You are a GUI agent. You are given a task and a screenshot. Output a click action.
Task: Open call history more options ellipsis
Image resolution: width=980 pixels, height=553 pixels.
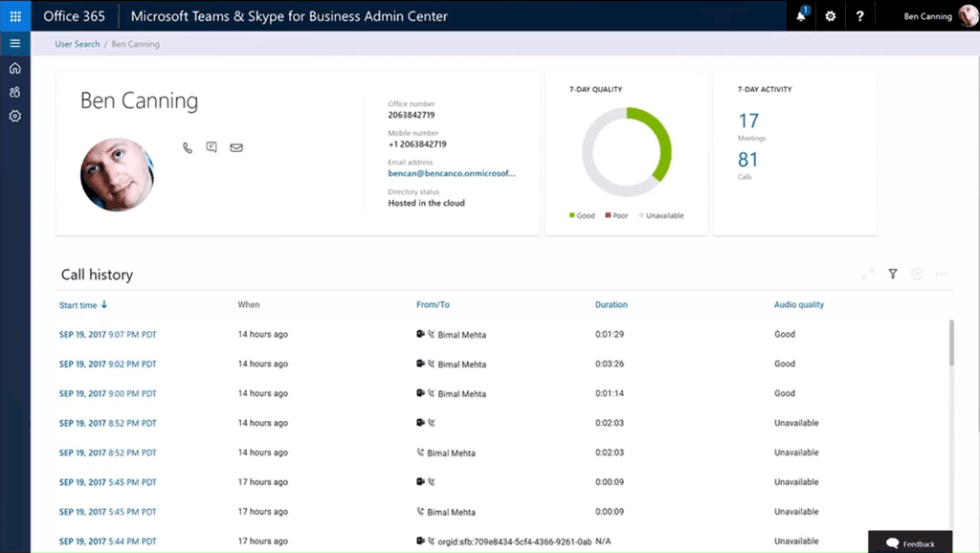[942, 275]
